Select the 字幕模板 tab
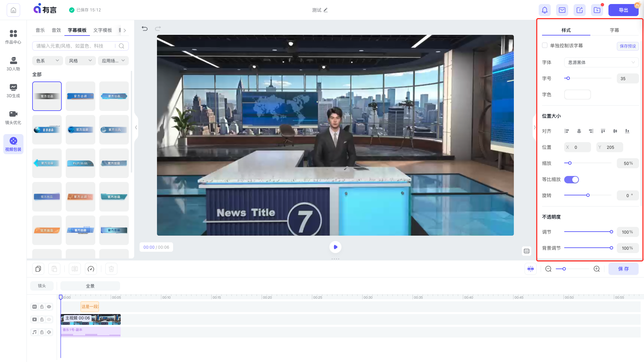 point(77,30)
